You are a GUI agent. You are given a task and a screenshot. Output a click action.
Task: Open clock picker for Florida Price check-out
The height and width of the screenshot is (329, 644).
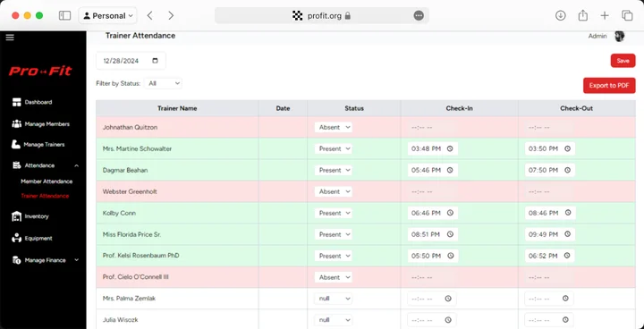coord(567,234)
